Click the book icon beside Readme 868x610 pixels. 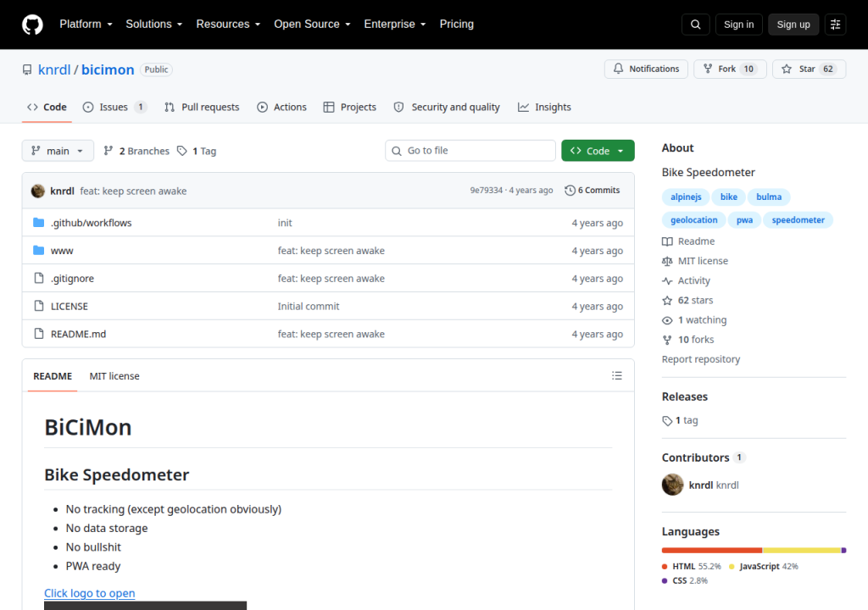pyautogui.click(x=667, y=241)
